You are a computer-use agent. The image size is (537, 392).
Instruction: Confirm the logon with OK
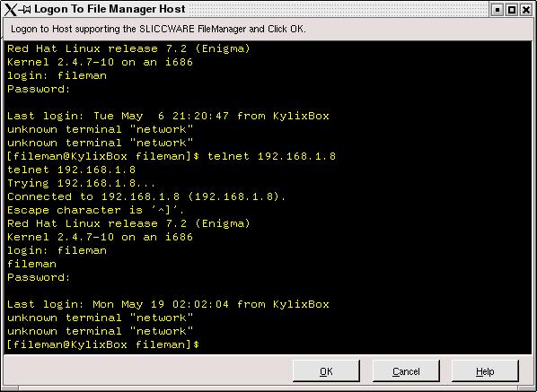coord(326,370)
